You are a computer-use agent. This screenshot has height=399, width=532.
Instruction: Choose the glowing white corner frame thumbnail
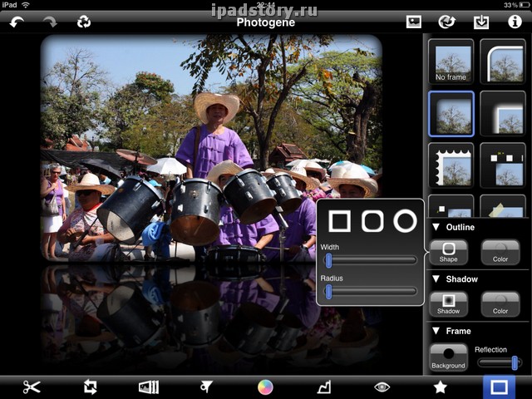click(503, 114)
